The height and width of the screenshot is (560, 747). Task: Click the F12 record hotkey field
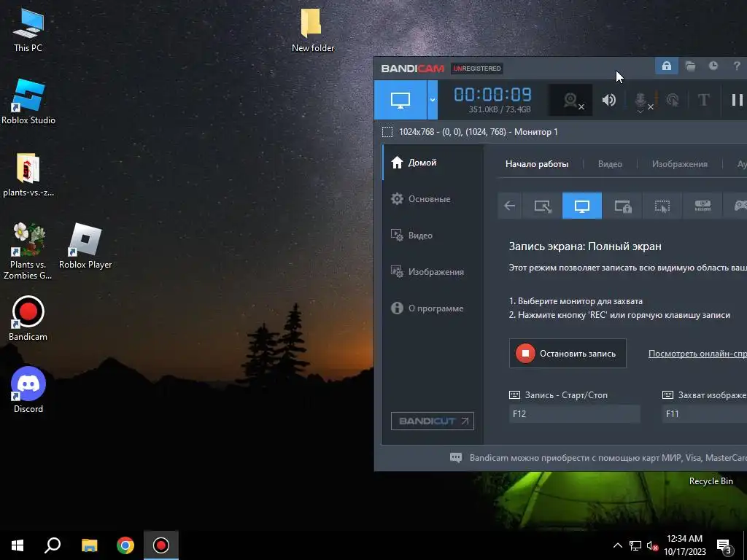575,414
